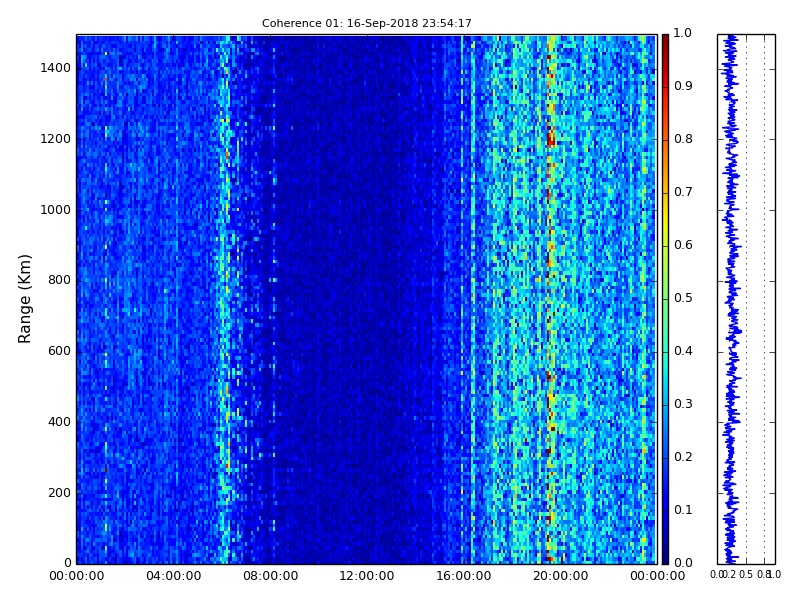This screenshot has width=800, height=600.
Task: Click the 0.1 colorbar label
Action: coord(683,510)
